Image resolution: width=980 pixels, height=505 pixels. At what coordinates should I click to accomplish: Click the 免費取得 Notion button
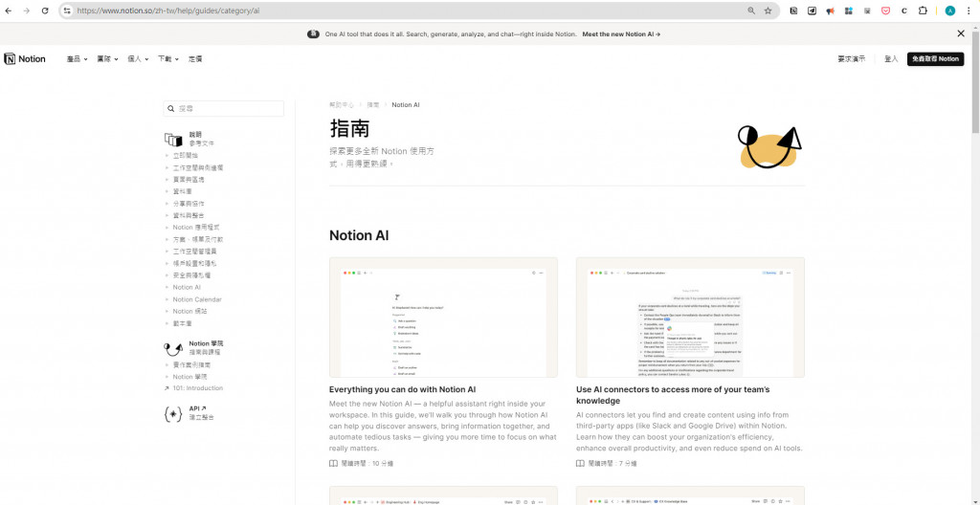click(x=935, y=58)
